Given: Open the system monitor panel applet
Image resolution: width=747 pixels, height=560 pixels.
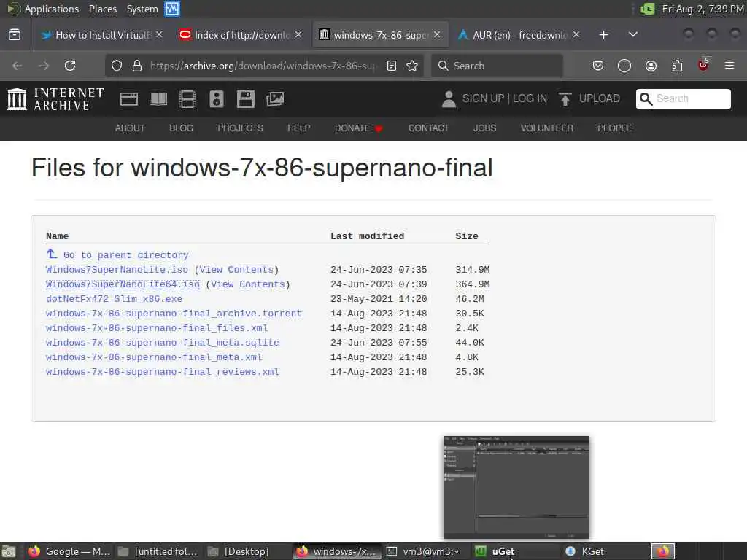Looking at the screenshot, I should 172,9.
